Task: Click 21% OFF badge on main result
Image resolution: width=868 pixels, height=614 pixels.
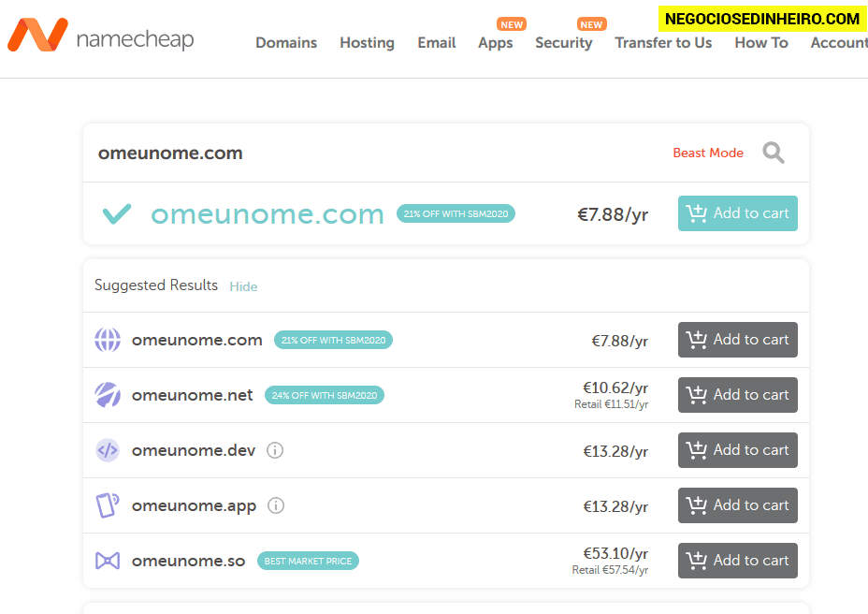Action: 456,214
